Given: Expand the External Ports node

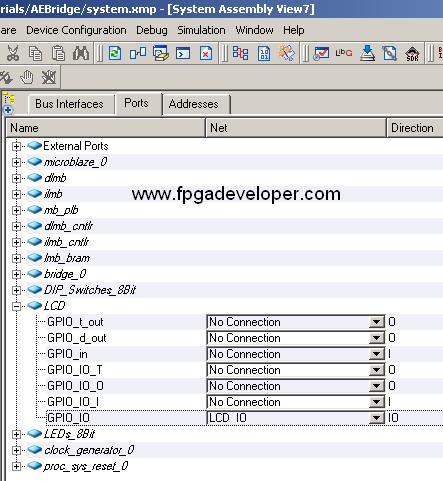Looking at the screenshot, I should point(16,146).
